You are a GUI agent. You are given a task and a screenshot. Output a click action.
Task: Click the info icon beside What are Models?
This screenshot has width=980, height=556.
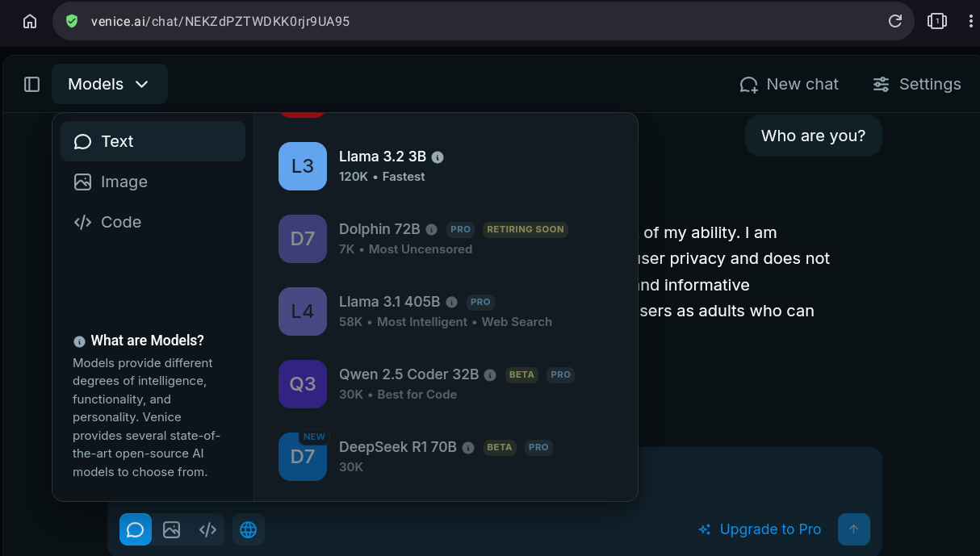[79, 341]
